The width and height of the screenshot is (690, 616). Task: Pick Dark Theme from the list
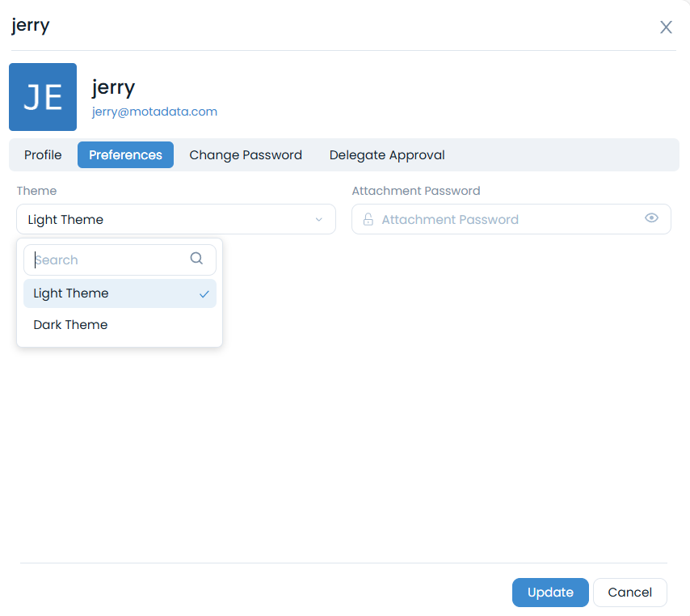71,325
